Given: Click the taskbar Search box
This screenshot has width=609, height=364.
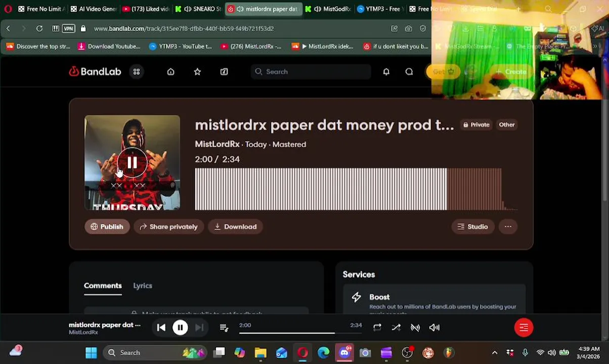Looking at the screenshot, I should click(156, 352).
